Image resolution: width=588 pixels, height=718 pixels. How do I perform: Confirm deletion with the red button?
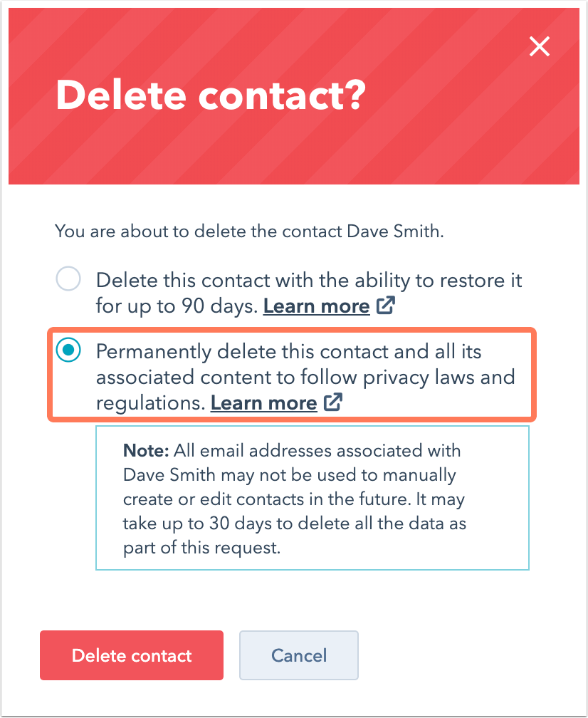[x=131, y=655]
